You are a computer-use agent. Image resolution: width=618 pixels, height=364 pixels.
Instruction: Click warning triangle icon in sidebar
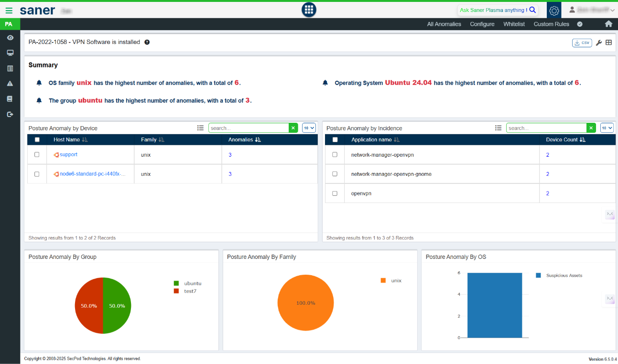pyautogui.click(x=10, y=84)
